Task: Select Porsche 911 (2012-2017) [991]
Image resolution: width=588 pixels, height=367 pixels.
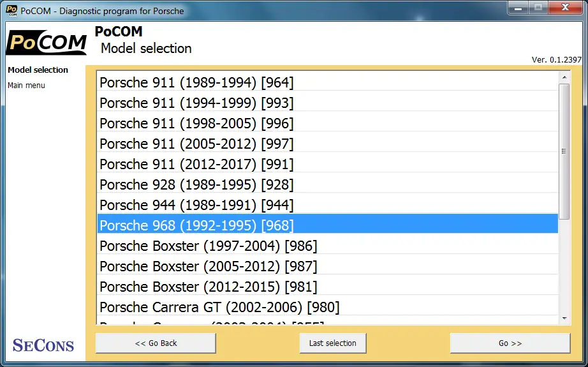Action: tap(327, 164)
